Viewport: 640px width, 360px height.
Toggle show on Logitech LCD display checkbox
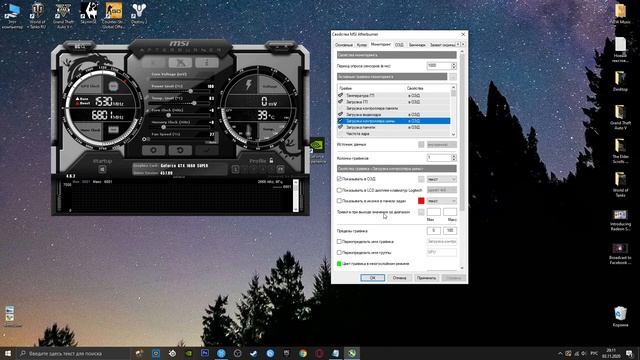[339, 190]
